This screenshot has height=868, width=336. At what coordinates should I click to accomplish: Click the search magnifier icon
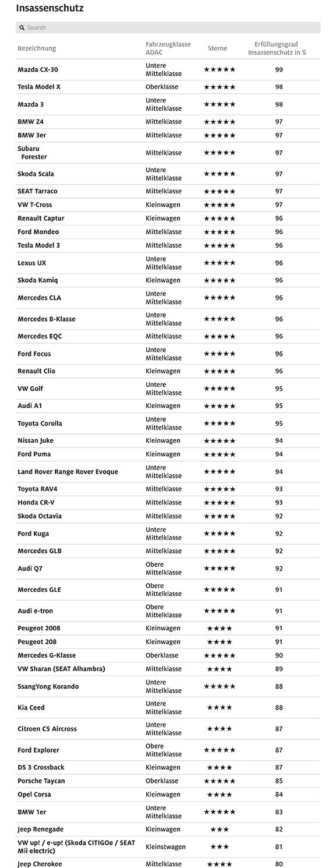click(x=22, y=28)
